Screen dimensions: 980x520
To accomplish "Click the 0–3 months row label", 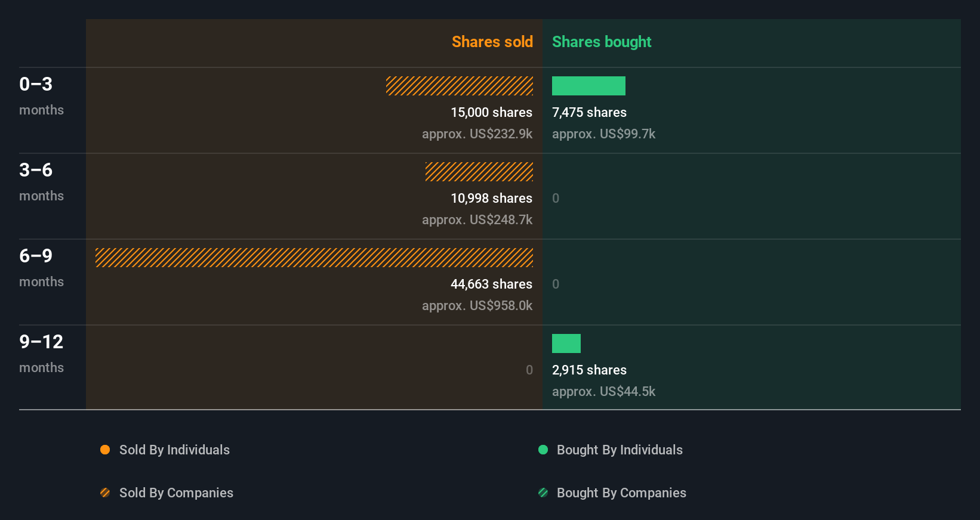I will (41, 96).
